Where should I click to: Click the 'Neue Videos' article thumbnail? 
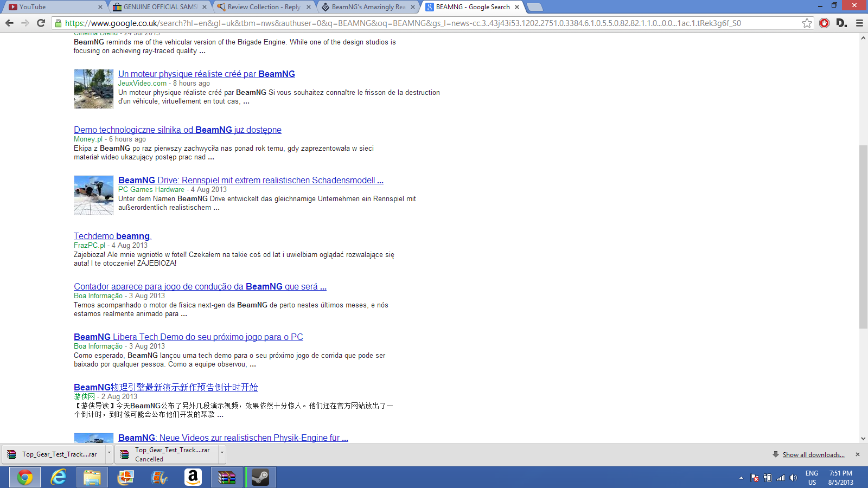click(94, 438)
